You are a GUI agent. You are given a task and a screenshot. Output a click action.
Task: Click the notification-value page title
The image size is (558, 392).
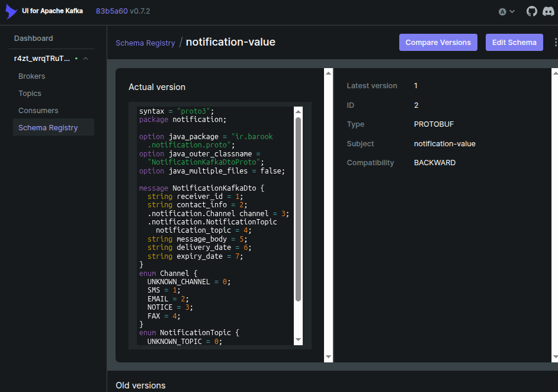(x=230, y=42)
